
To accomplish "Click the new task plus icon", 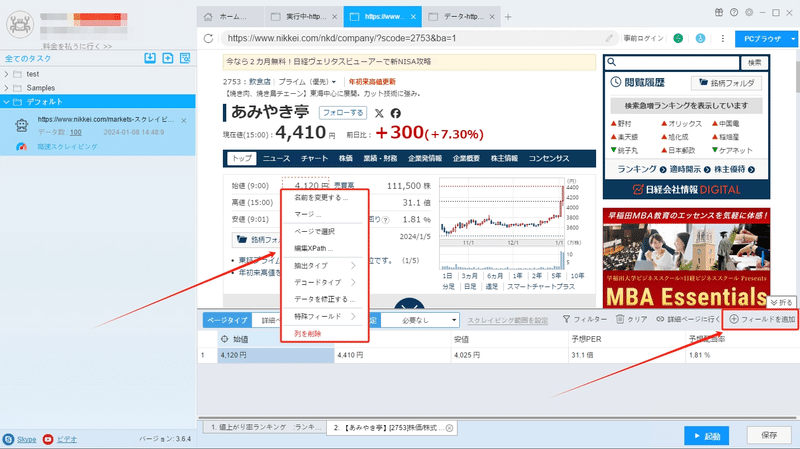I will pos(167,58).
